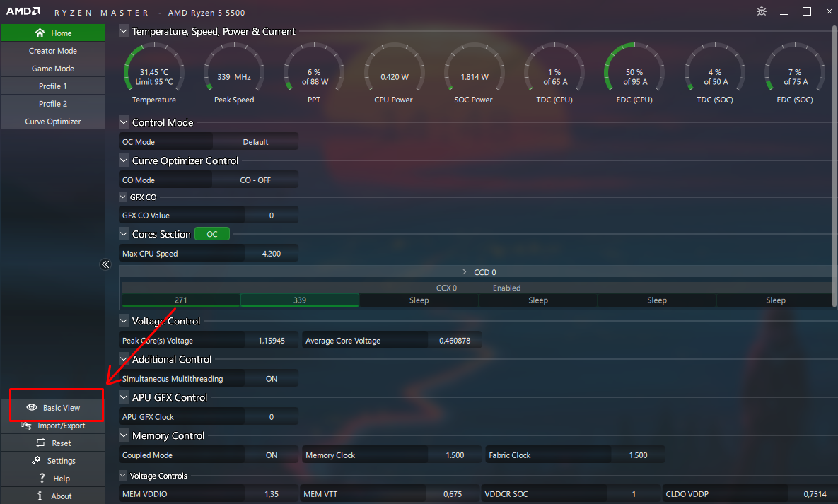Open the Curve Optimizer tab
This screenshot has height=504, width=838.
(x=53, y=122)
